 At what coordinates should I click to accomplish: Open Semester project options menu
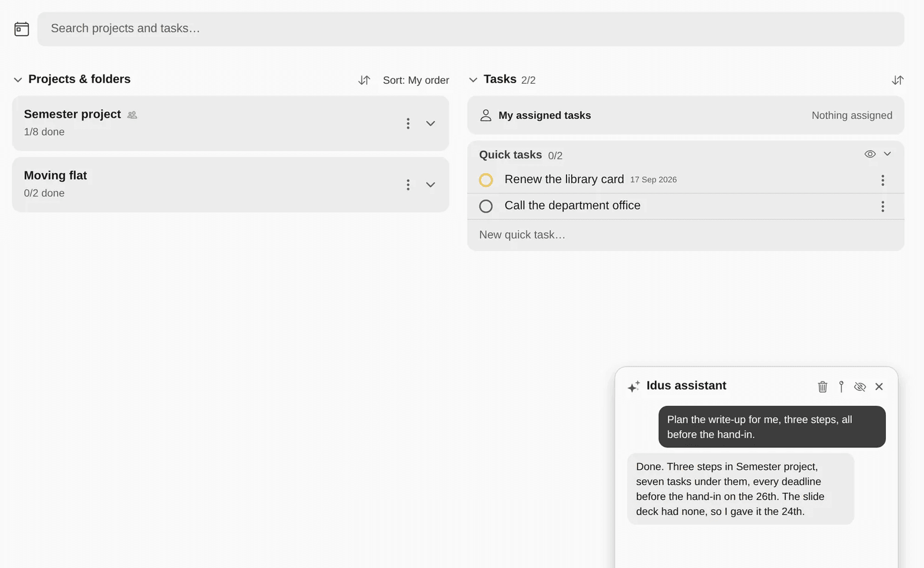(408, 124)
